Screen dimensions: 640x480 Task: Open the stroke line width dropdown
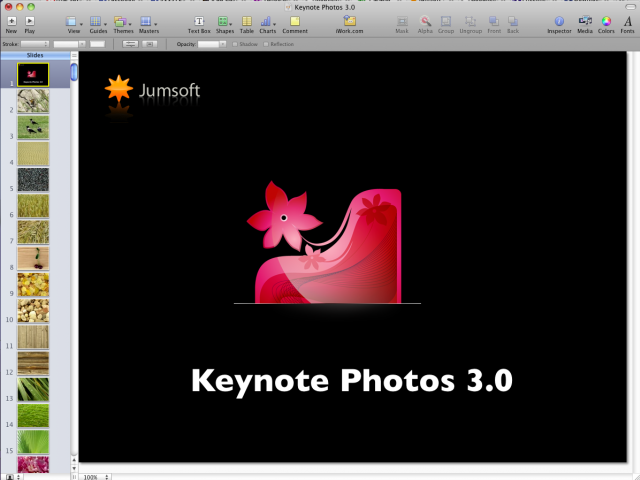click(x=69, y=44)
